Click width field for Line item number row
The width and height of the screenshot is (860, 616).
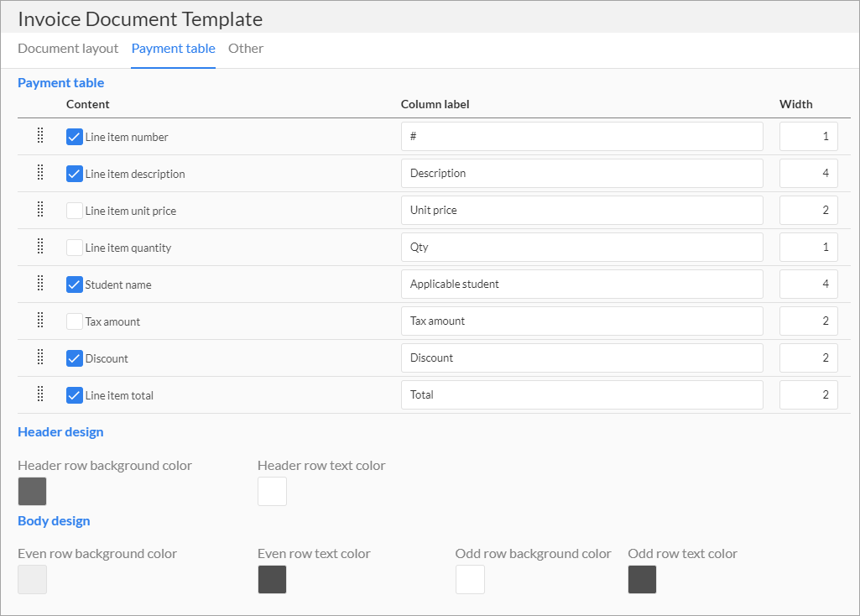point(809,136)
